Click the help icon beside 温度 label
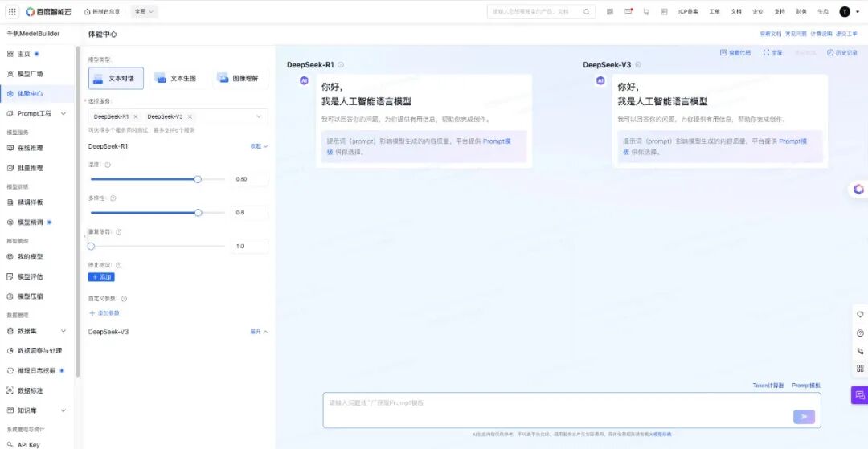The height and width of the screenshot is (449, 868). click(x=108, y=165)
